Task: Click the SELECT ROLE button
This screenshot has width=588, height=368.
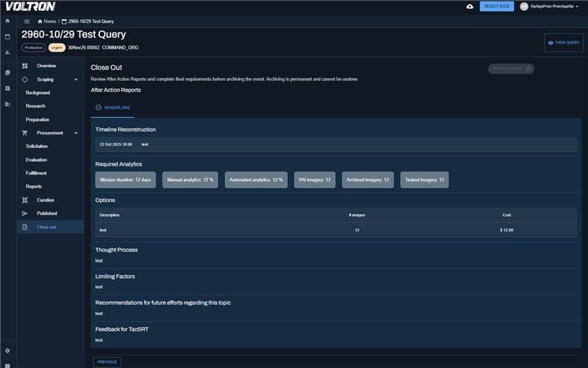Action: tap(497, 7)
